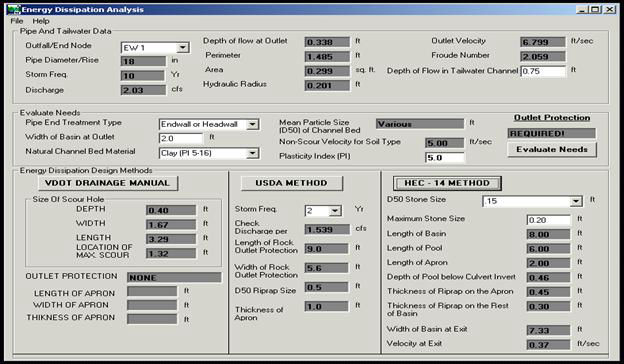624x364 pixels.
Task: Click Width of Rock Outlet Protection value 5.6
Action: (326, 268)
